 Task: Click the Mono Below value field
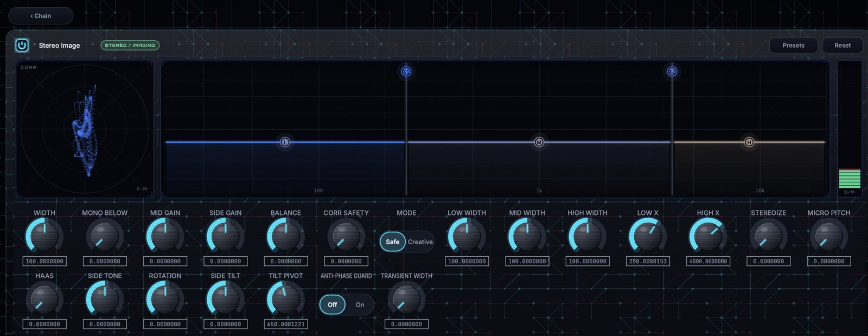105,261
